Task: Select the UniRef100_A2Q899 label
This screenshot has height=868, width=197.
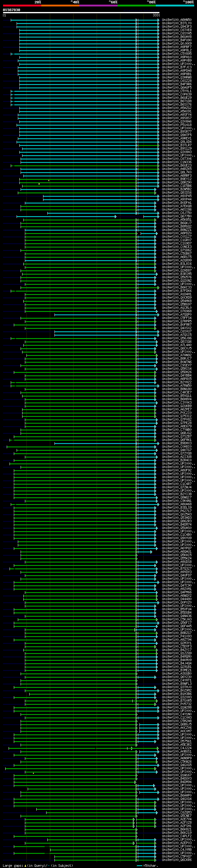Action: pyautogui.click(x=177, y=260)
